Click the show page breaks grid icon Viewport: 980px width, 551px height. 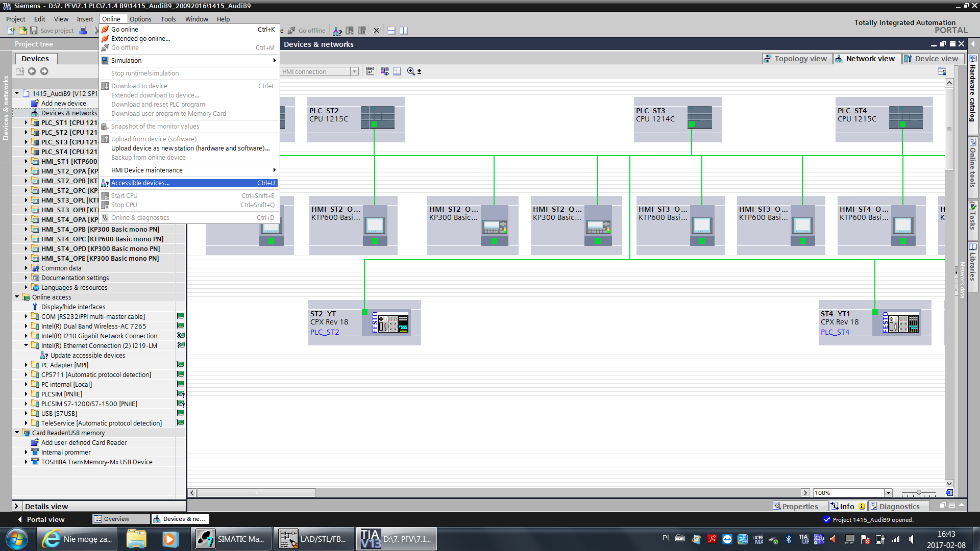[x=397, y=71]
